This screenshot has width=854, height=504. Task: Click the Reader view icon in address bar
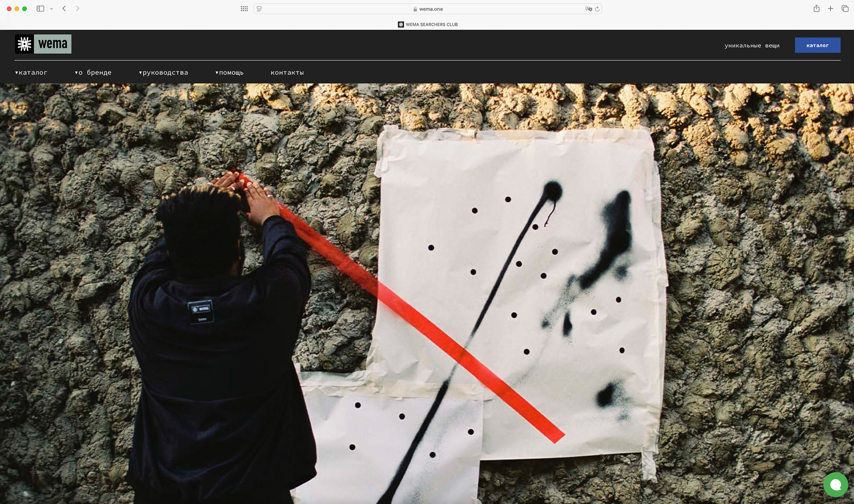pos(259,9)
